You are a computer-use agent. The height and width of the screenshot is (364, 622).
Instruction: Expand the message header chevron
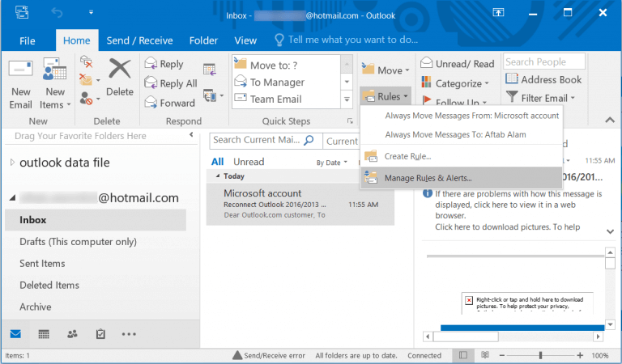tap(610, 231)
